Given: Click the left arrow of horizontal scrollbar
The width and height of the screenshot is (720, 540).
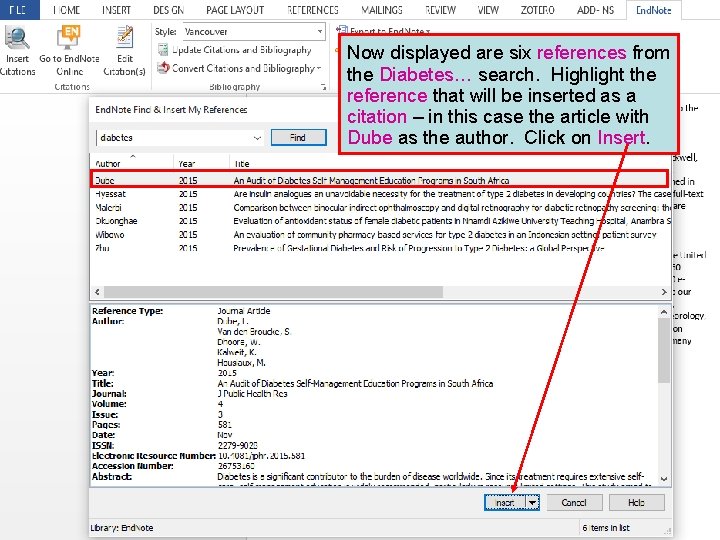Looking at the screenshot, I should coord(97,292).
